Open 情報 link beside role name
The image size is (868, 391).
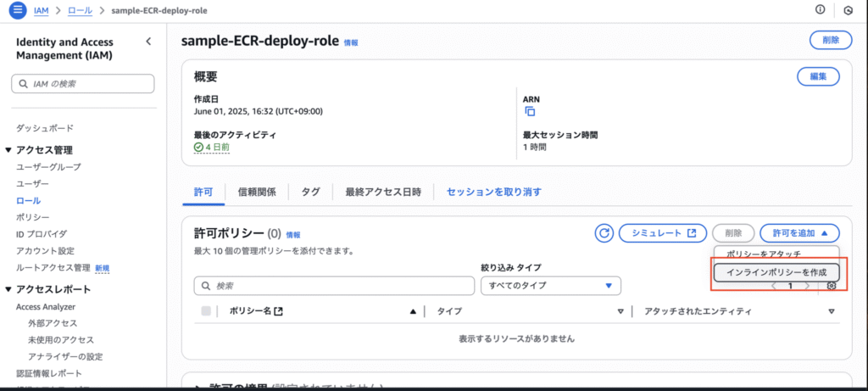tap(351, 42)
